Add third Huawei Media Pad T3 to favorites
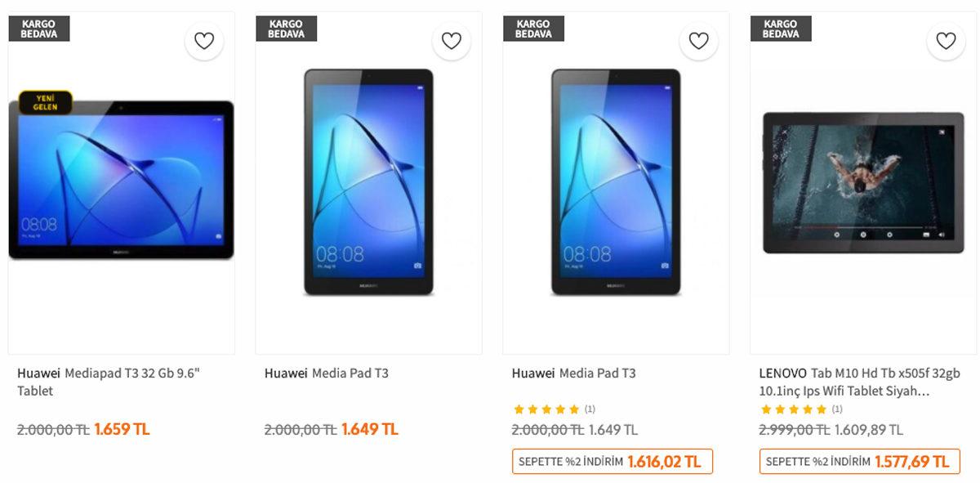 click(x=699, y=41)
